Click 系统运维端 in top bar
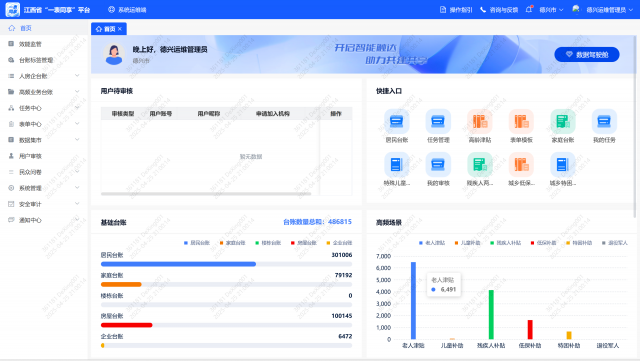 coord(127,9)
